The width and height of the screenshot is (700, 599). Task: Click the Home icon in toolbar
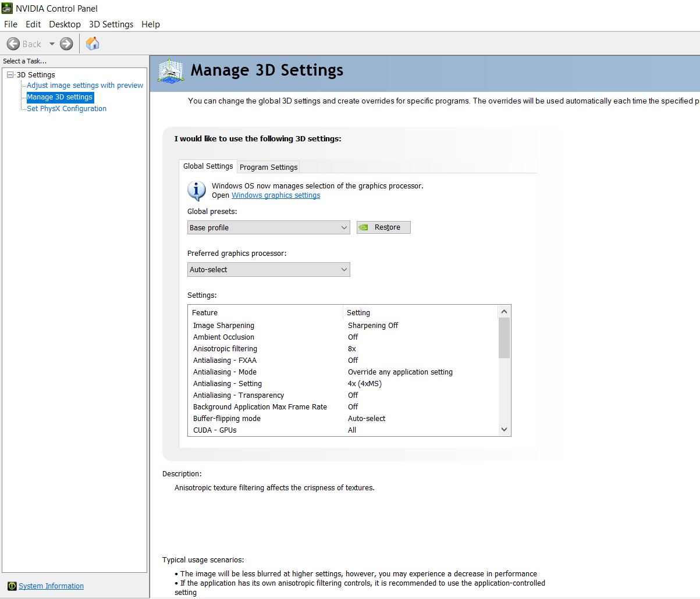tap(93, 44)
